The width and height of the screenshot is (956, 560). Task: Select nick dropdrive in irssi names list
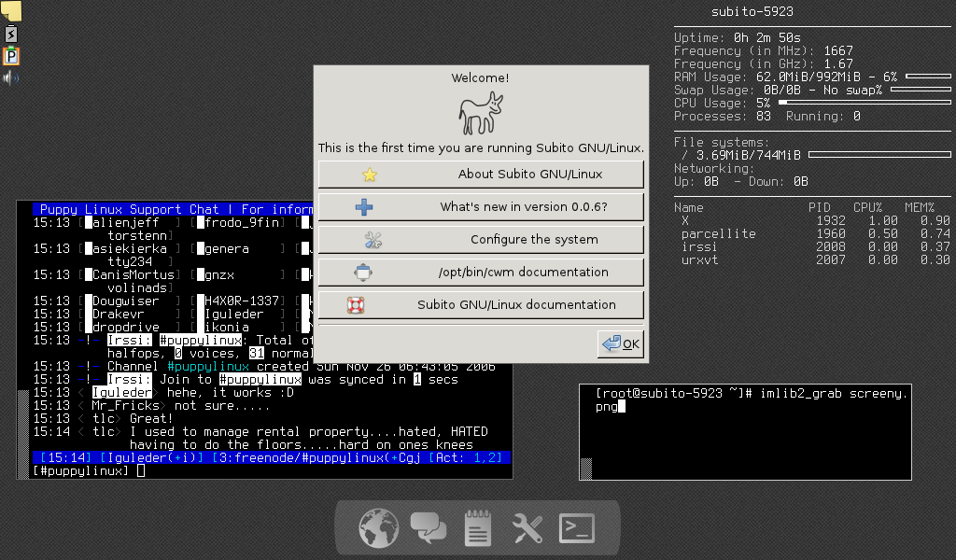126,328
